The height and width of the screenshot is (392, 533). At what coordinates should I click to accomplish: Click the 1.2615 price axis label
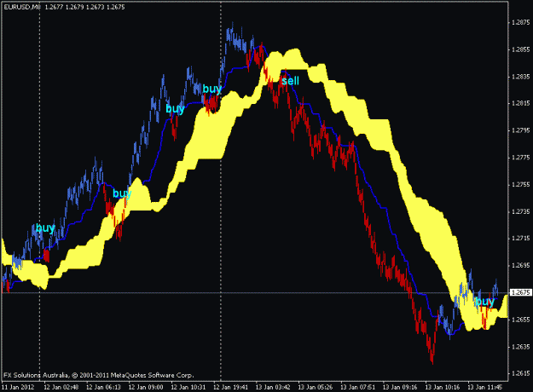520,373
